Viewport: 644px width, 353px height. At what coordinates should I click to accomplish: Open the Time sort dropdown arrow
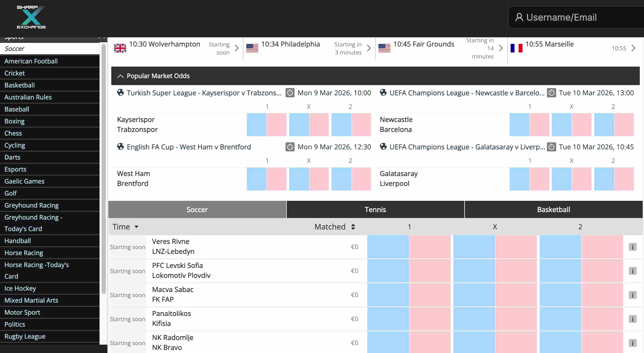(136, 227)
